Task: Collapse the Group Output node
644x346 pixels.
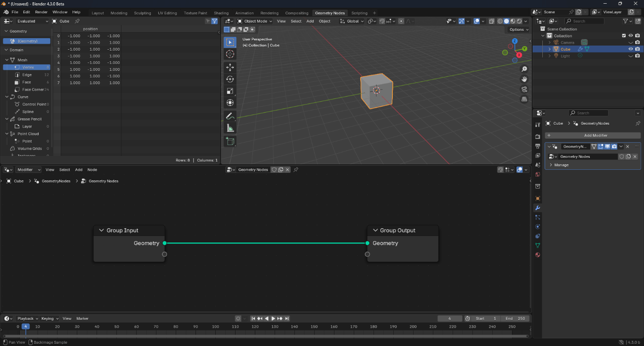Action: 375,231
